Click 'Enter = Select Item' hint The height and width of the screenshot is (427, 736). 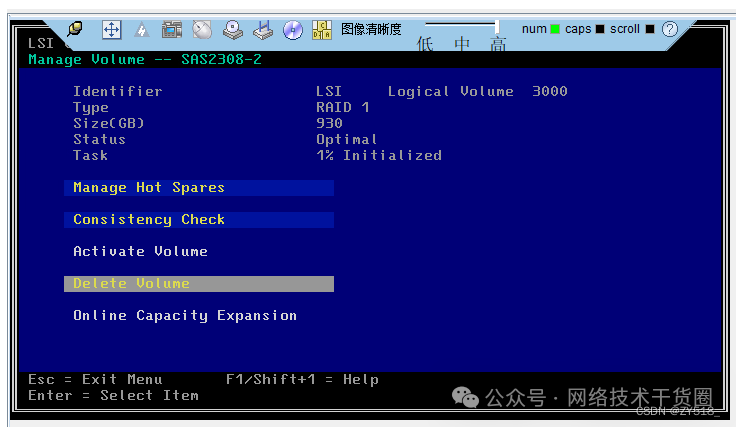(x=114, y=395)
